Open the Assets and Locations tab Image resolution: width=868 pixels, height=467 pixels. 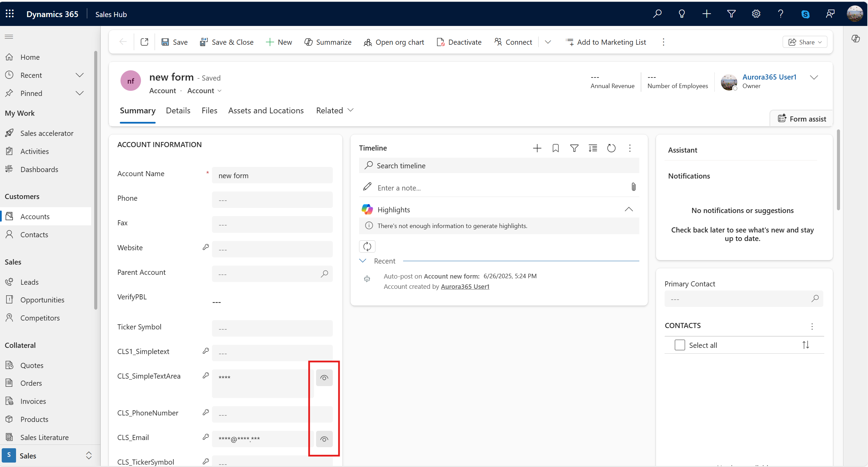(266, 111)
